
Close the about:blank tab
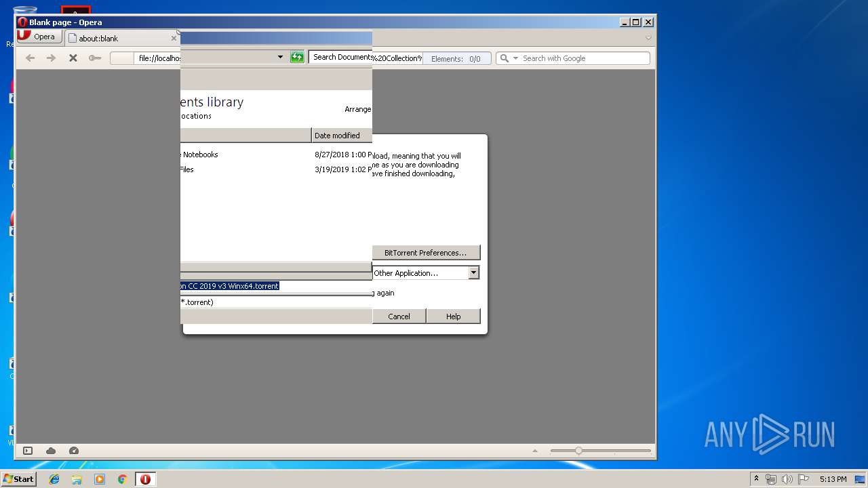[174, 39]
